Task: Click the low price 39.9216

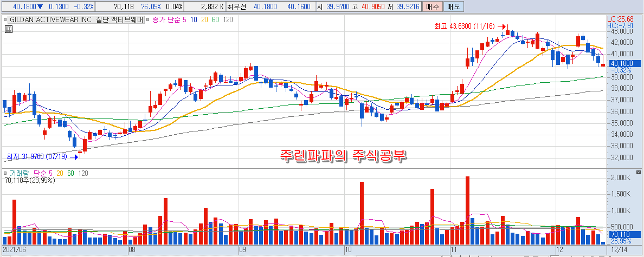Action: 407,6
